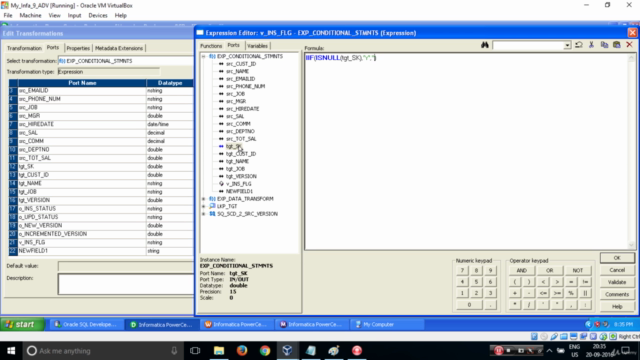640x360 pixels.
Task: Click the scissors cut icon
Action: 591,45
